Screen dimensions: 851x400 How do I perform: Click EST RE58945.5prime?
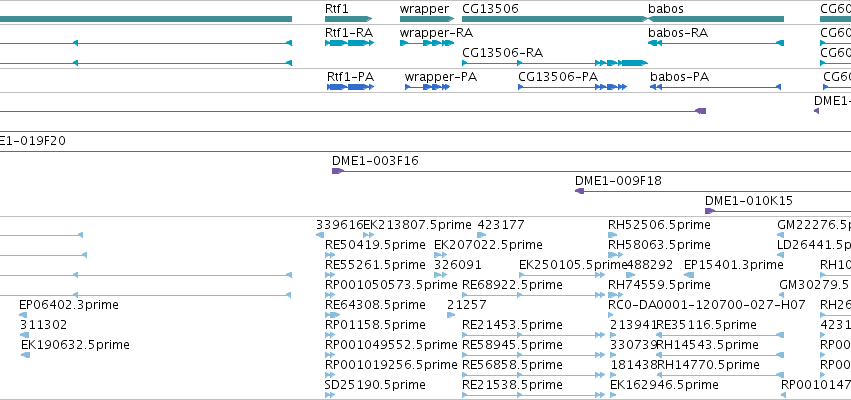point(512,345)
